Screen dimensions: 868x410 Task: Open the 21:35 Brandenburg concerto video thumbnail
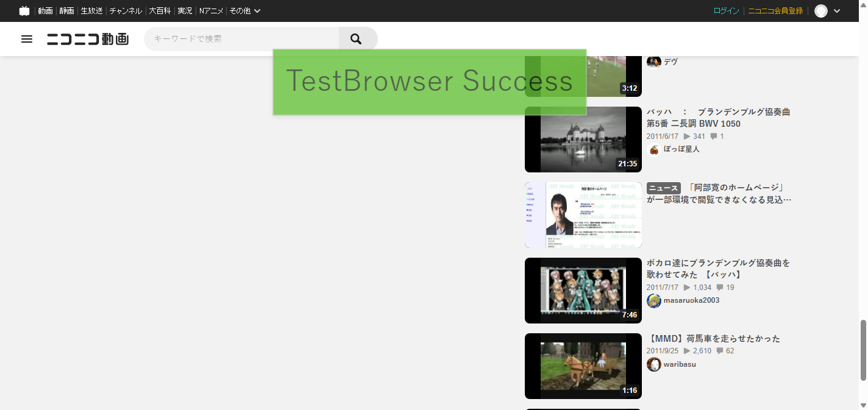point(583,140)
